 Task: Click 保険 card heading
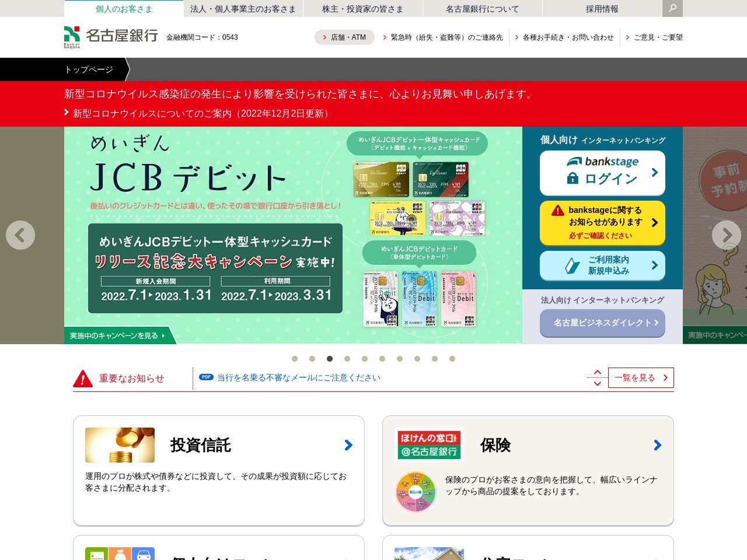pos(495,445)
